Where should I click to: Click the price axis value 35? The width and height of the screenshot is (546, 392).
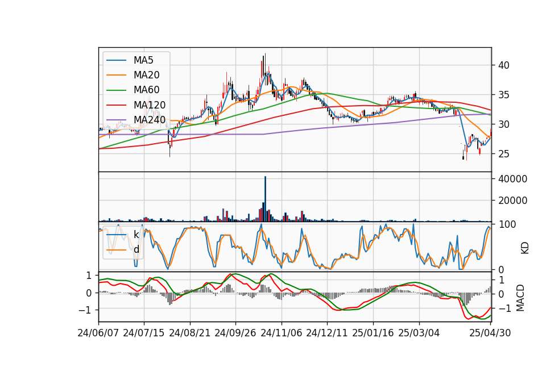[x=504, y=95]
